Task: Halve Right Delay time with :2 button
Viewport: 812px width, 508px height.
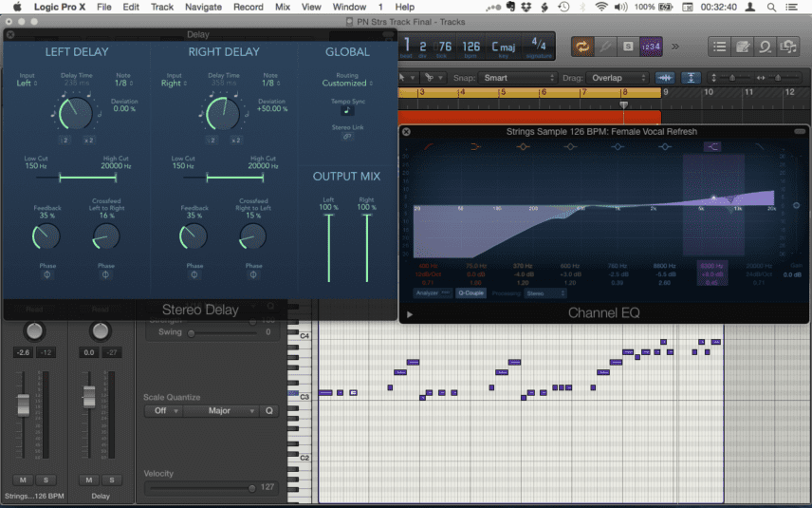Action: point(212,140)
